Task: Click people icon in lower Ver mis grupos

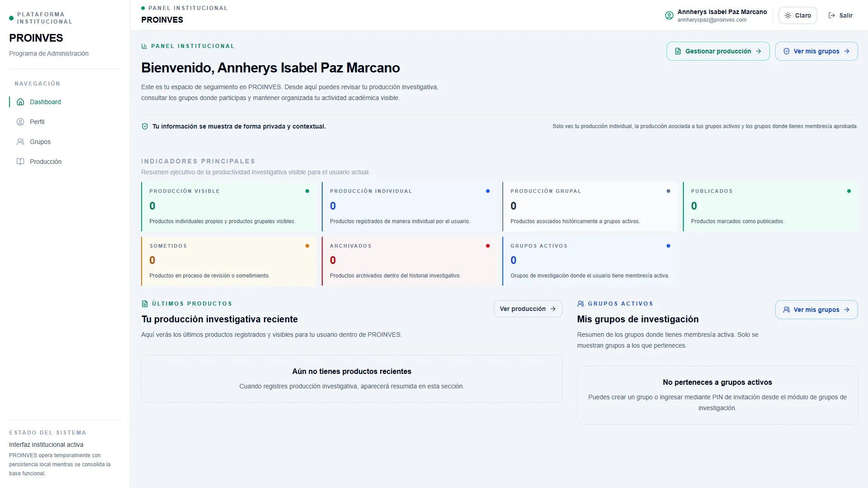Action: tap(787, 310)
